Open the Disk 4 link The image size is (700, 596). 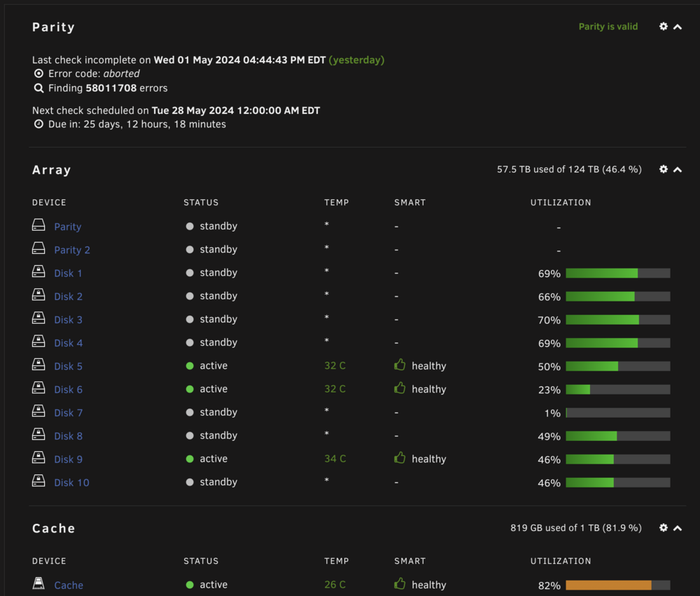click(x=68, y=343)
